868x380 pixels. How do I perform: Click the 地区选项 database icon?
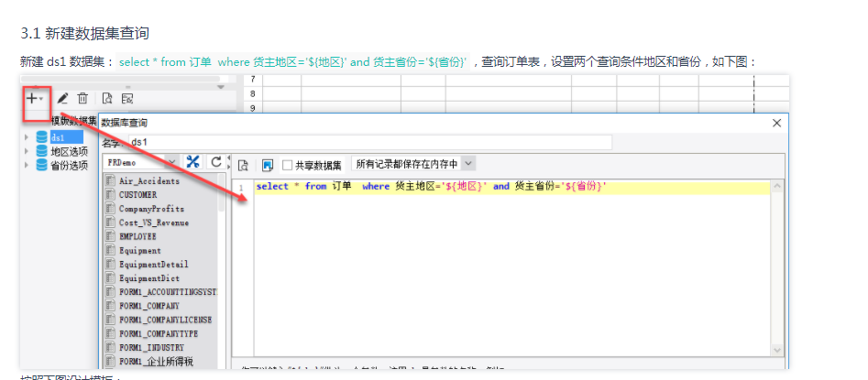[41, 151]
